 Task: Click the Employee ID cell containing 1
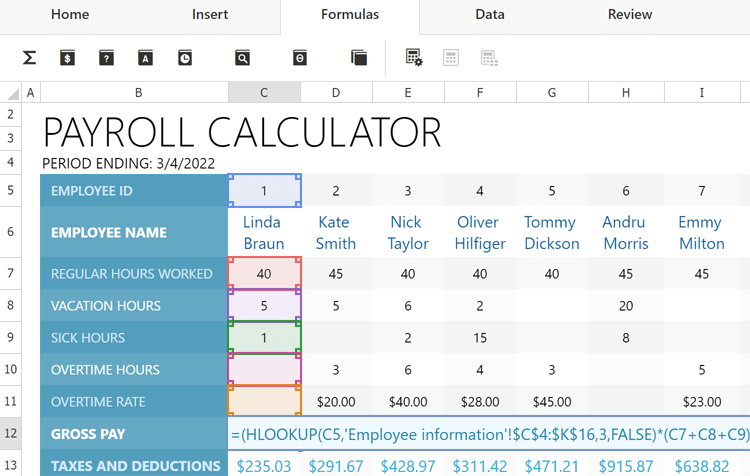pos(264,191)
